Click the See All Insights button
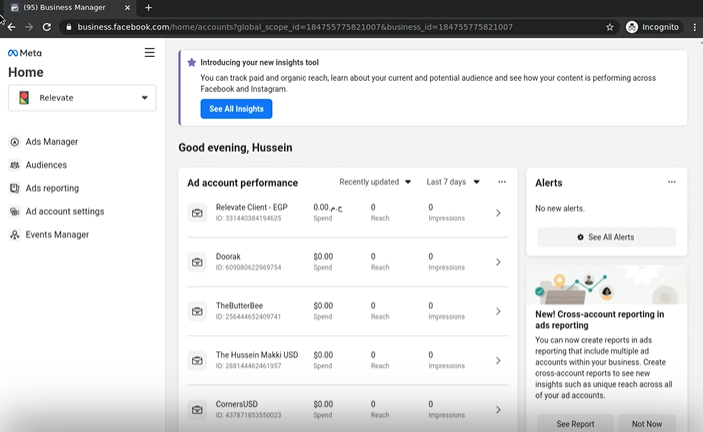 point(236,109)
